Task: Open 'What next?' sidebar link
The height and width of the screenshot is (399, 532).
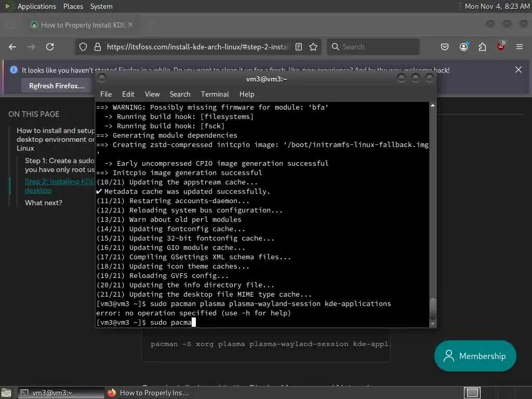Action: (x=44, y=203)
